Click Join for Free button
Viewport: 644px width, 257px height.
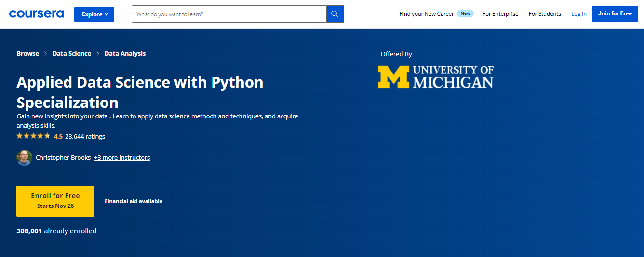pyautogui.click(x=615, y=13)
